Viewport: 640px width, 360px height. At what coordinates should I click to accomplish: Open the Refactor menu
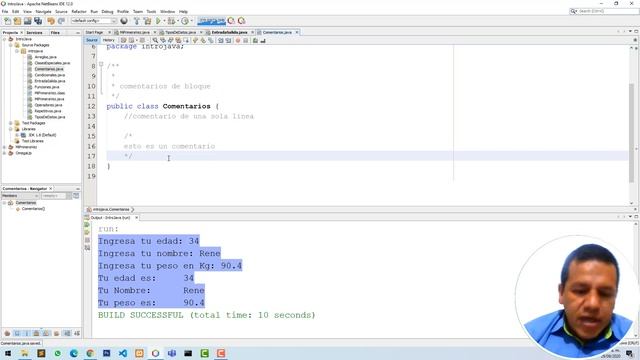(79, 11)
